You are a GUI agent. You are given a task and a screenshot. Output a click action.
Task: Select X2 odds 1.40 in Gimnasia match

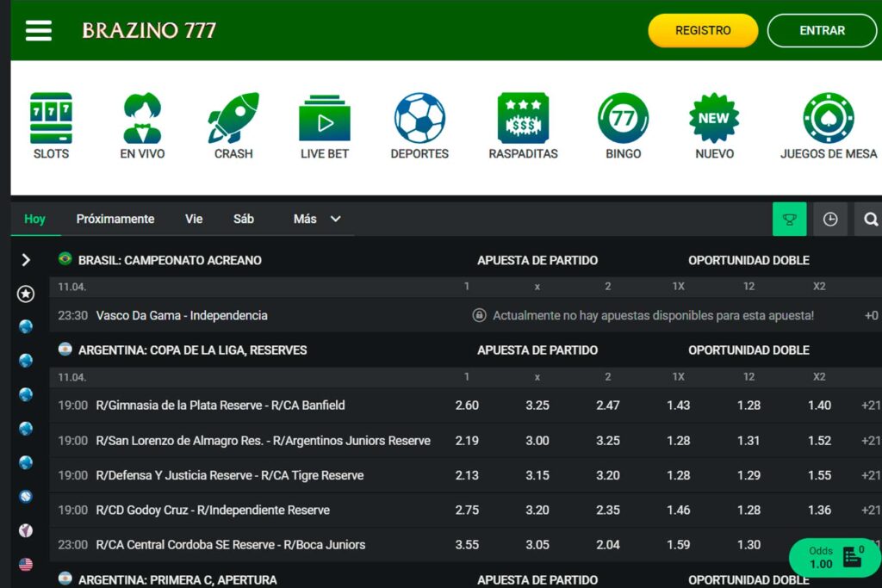[x=820, y=405]
